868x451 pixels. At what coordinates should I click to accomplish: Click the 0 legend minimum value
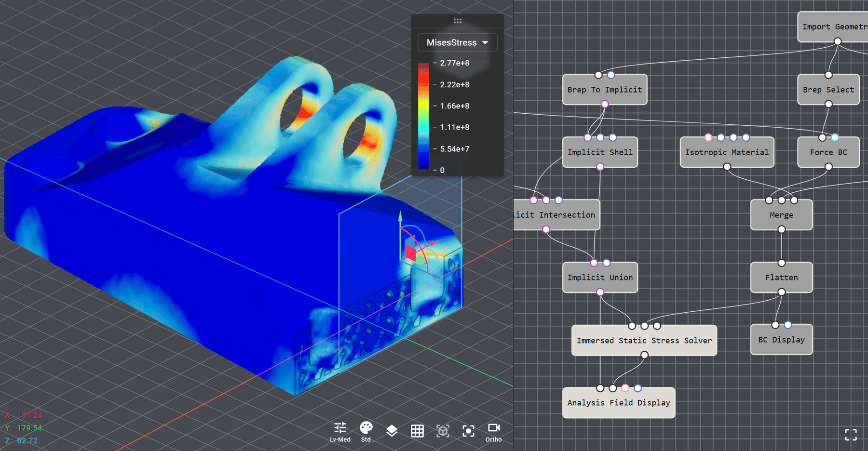[442, 170]
